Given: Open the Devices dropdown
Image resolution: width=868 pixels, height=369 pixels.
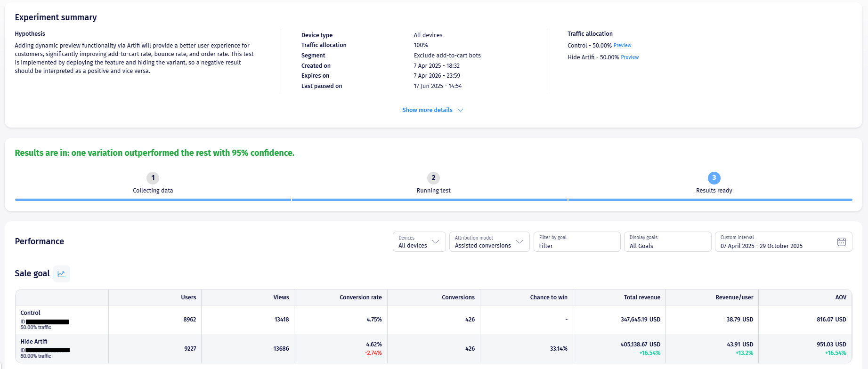Looking at the screenshot, I should point(419,242).
